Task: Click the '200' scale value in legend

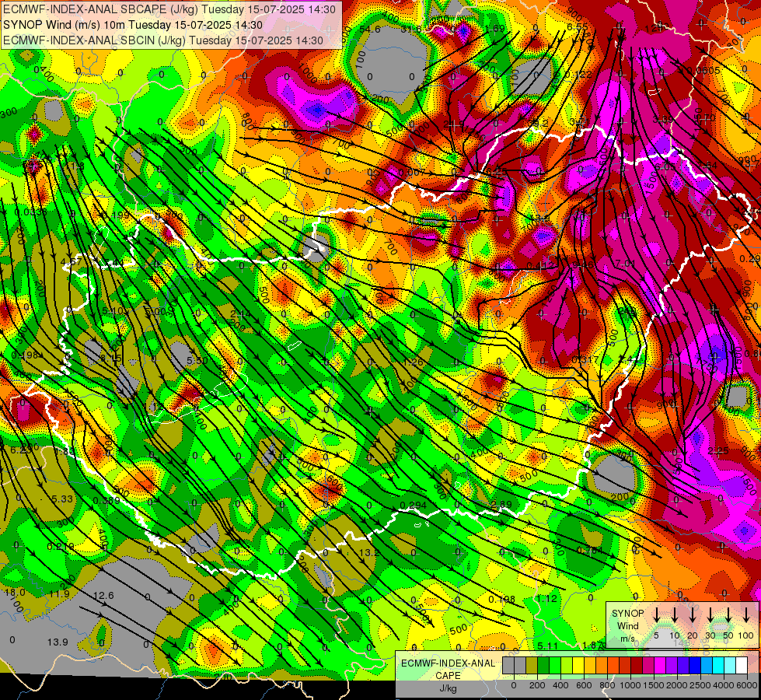Action: tap(537, 685)
